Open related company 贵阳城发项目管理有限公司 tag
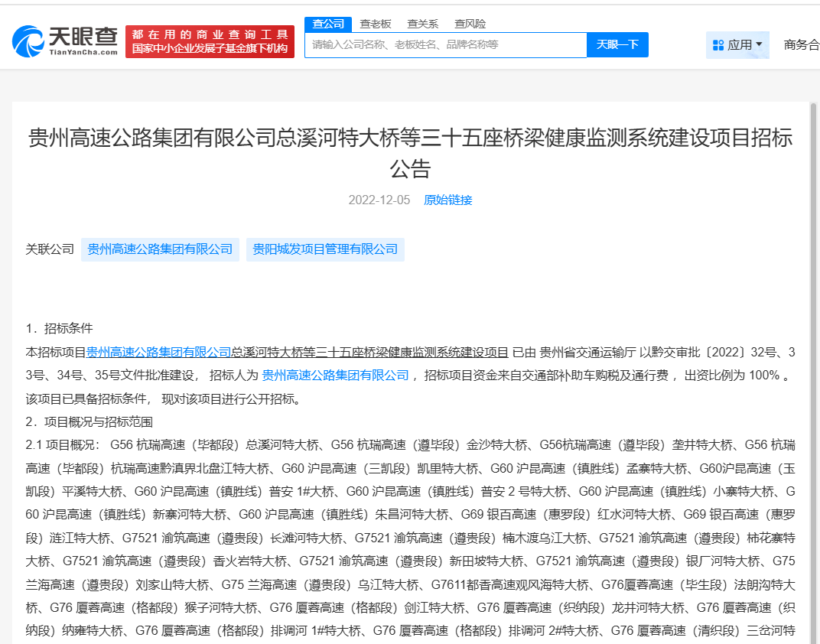The image size is (820, 644). pyautogui.click(x=325, y=249)
